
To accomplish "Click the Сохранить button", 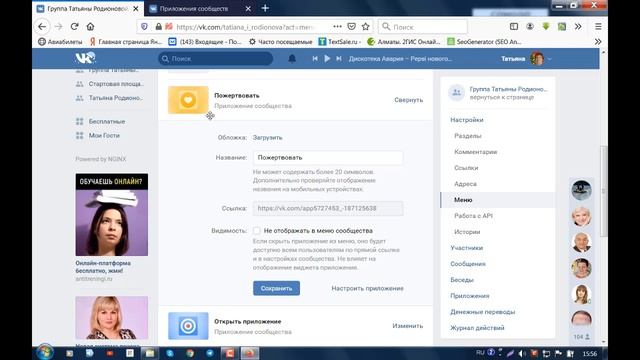I will coord(276,288).
